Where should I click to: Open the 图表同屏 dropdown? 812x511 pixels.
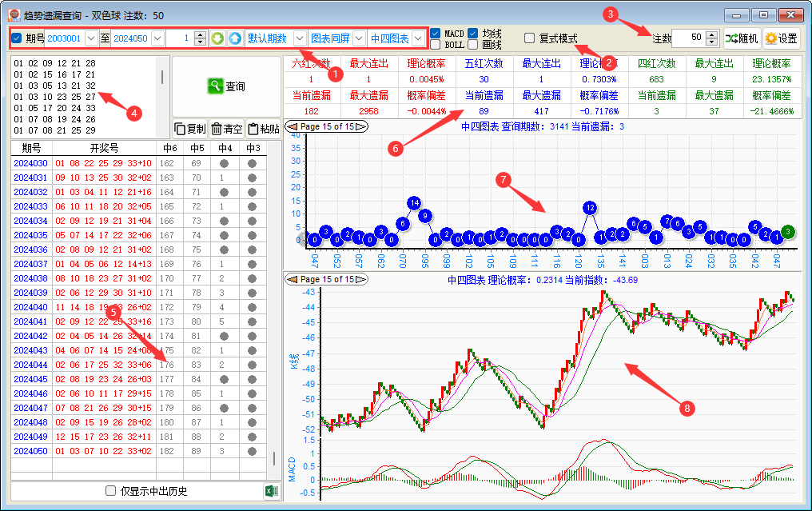click(360, 38)
